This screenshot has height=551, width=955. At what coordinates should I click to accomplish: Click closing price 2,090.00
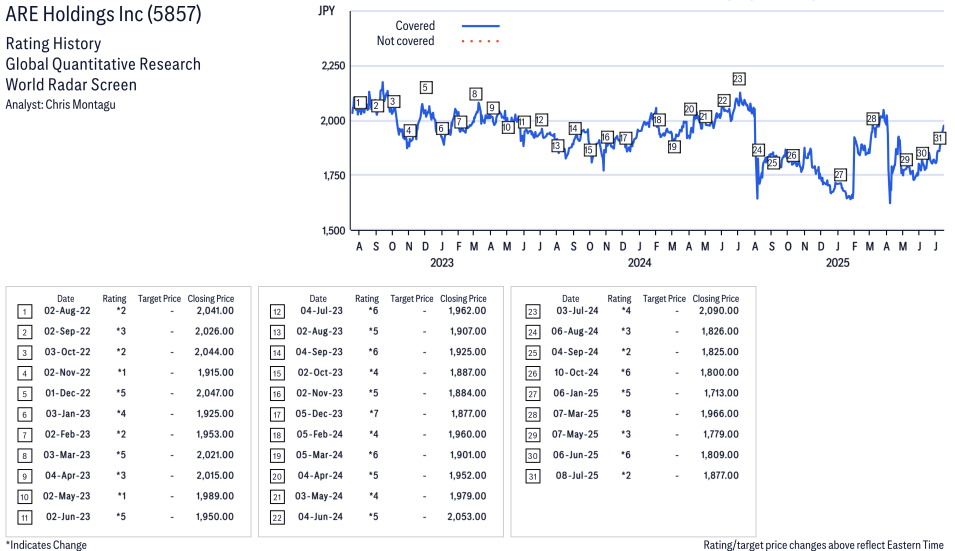(x=719, y=311)
